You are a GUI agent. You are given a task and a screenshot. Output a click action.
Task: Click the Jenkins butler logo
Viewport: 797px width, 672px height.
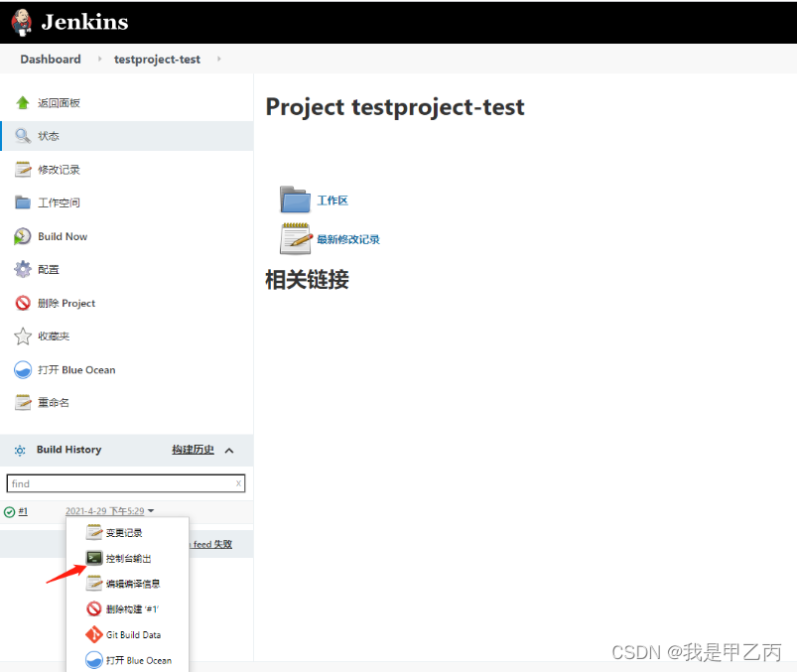click(22, 23)
